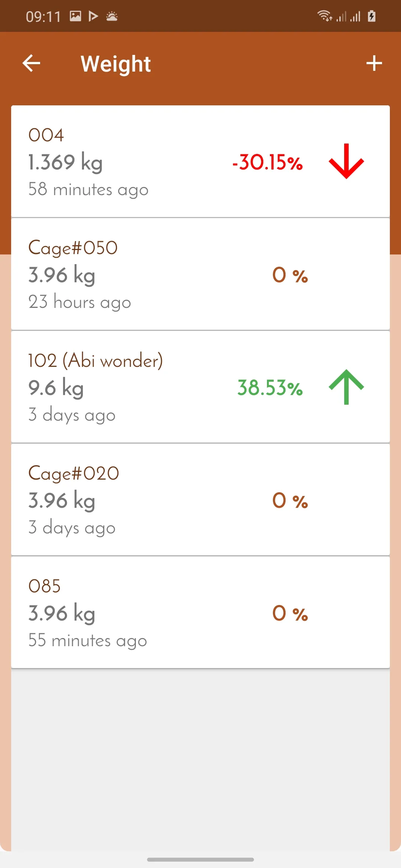
Task: Open the 004 weight record
Action: tap(200, 161)
